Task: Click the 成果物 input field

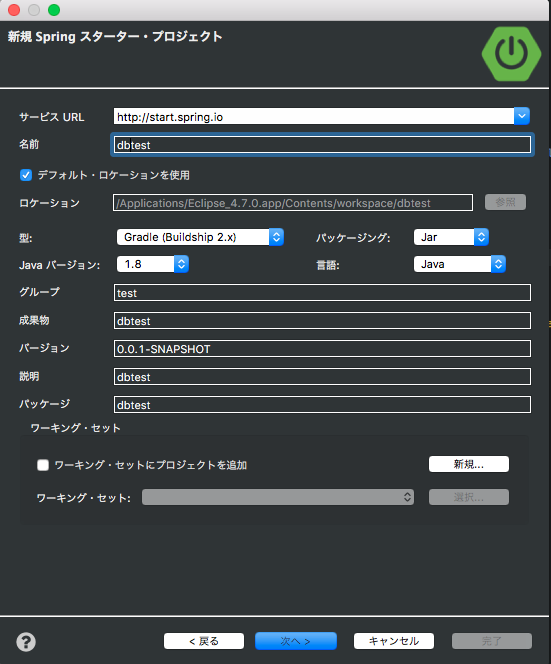Action: [322, 321]
